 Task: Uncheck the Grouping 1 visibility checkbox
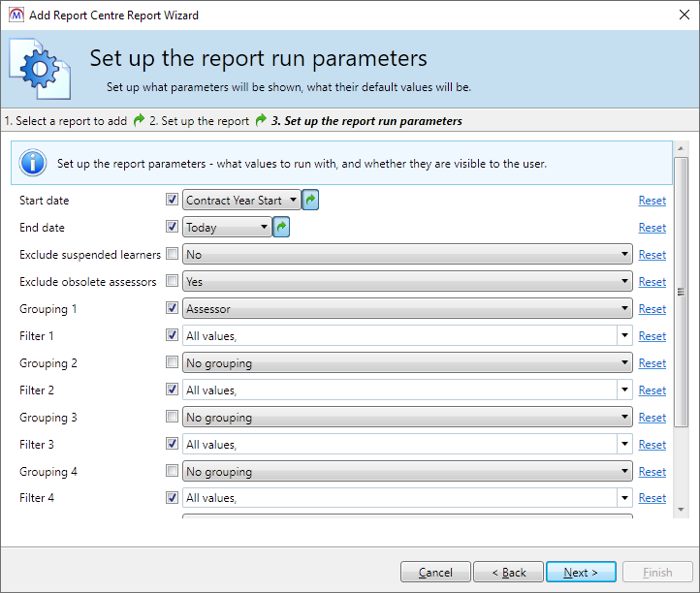(x=172, y=309)
